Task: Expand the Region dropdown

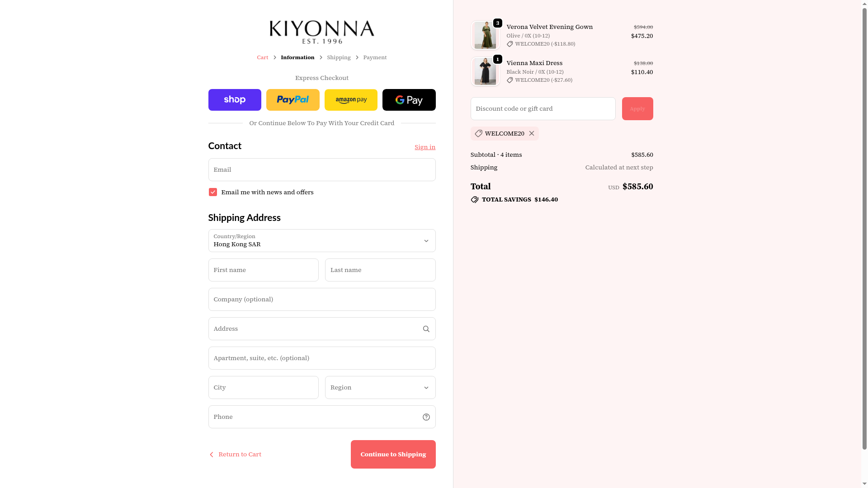Action: (380, 387)
